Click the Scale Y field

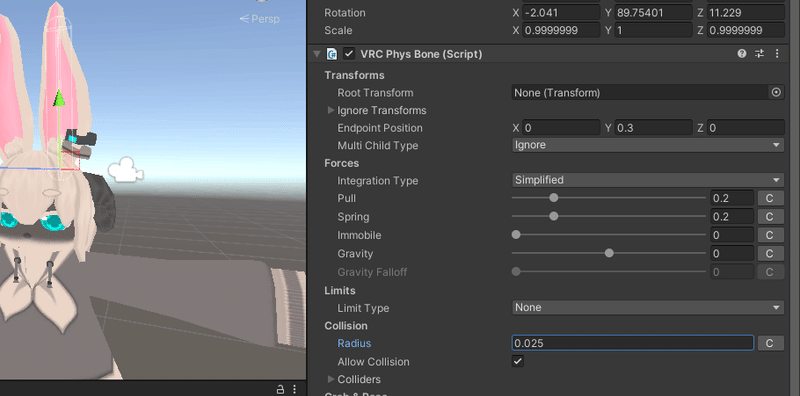coord(654,30)
